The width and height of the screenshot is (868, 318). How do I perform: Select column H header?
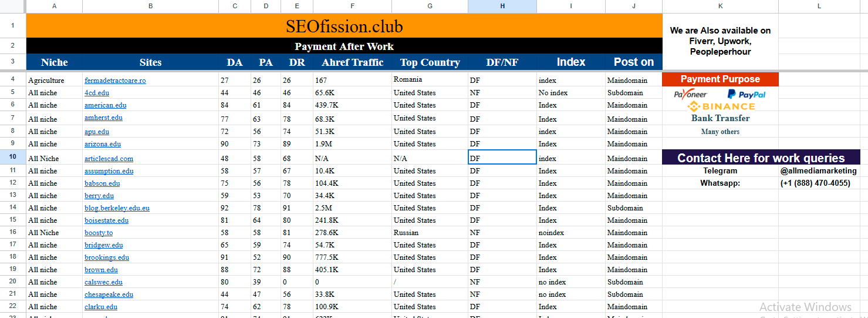click(502, 6)
